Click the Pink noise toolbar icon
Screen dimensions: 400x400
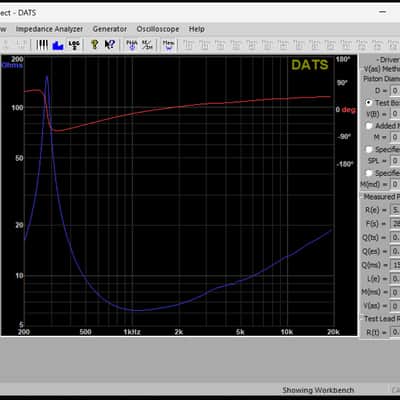click(132, 45)
